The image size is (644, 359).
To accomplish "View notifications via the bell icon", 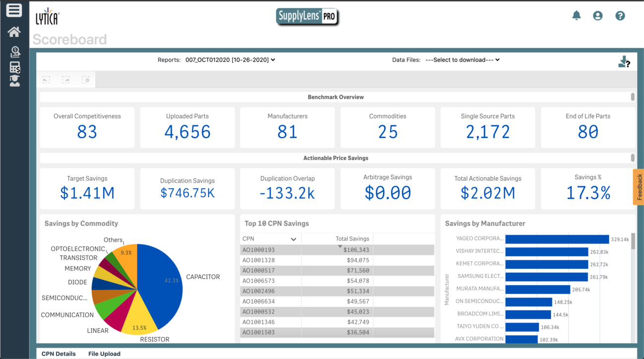I will [576, 16].
